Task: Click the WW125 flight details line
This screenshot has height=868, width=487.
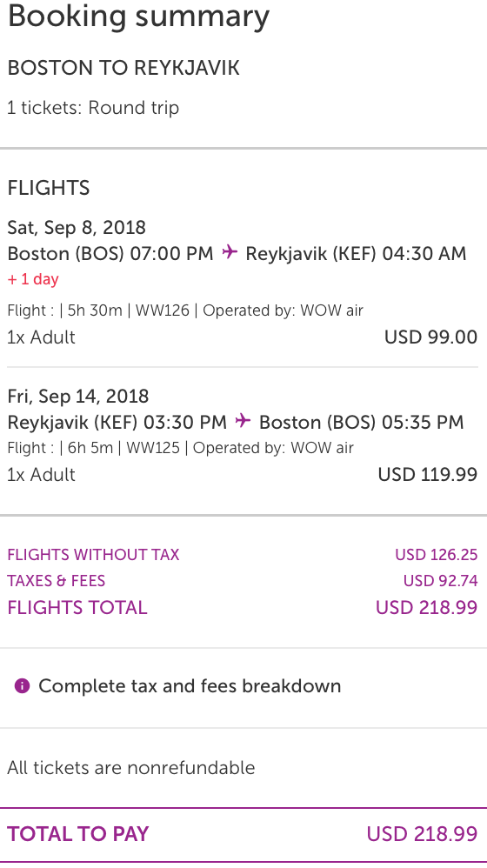Action: 180,448
